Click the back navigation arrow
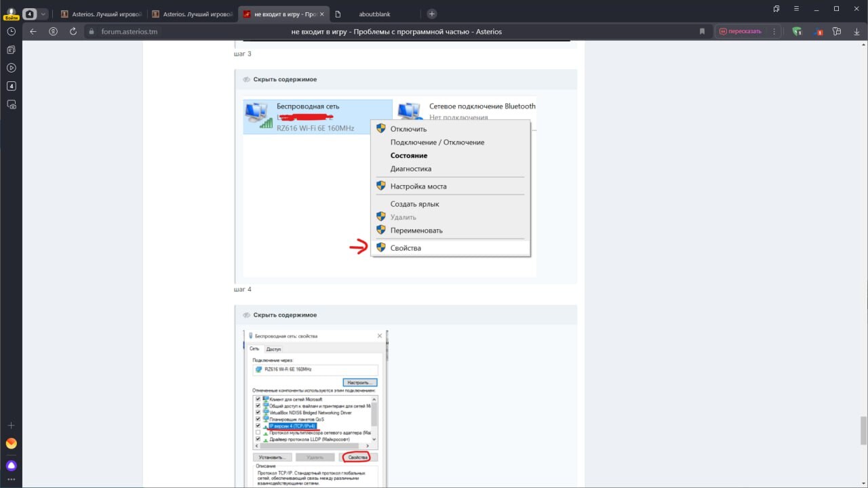Image resolution: width=868 pixels, height=488 pixels. tap(33, 31)
